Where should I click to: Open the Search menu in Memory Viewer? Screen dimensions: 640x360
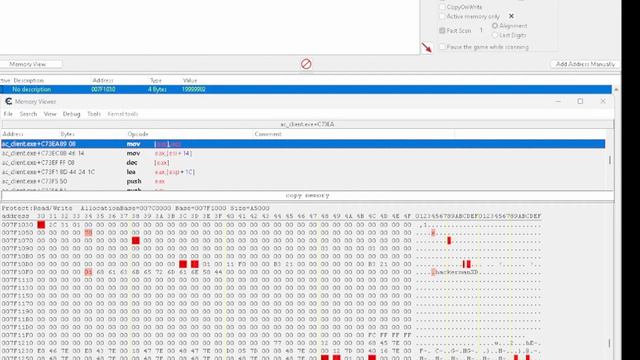(x=28, y=114)
